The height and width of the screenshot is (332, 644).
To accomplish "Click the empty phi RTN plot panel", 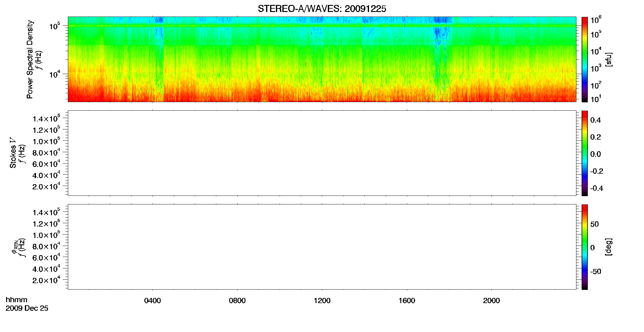I will pos(322,247).
